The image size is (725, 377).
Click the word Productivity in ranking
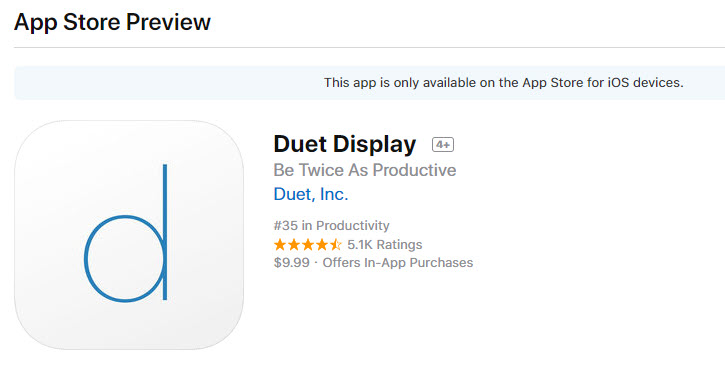coord(353,225)
